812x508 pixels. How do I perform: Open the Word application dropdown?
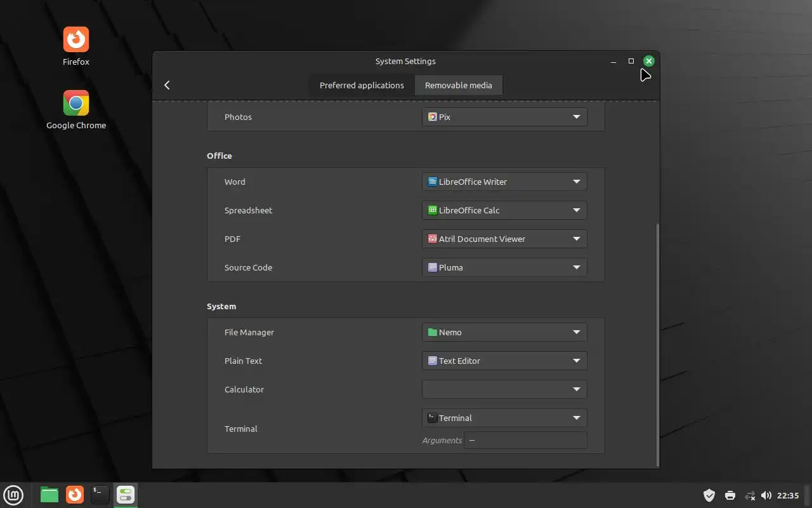point(504,182)
